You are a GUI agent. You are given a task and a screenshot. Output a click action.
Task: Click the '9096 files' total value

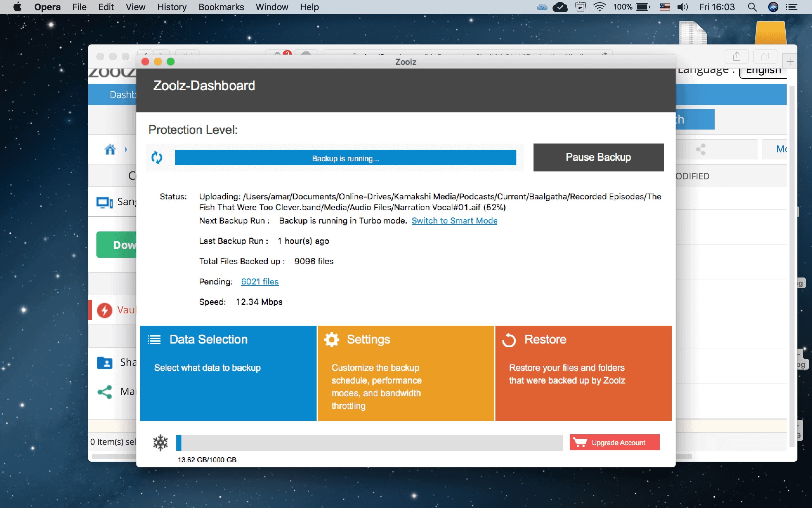point(314,261)
